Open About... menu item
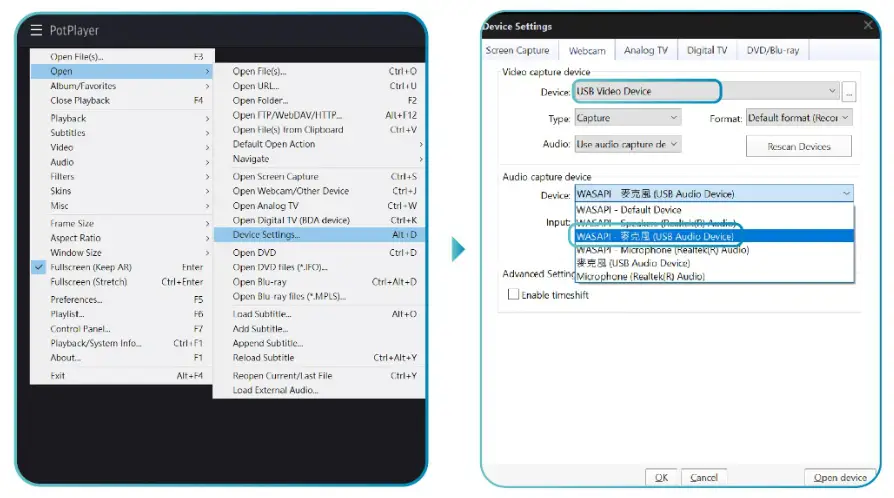 [122, 358]
